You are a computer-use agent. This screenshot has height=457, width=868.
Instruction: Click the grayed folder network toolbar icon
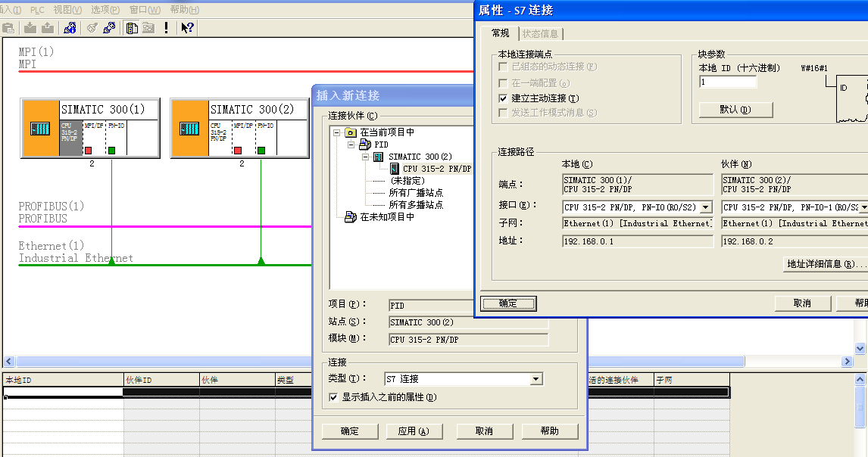148,28
